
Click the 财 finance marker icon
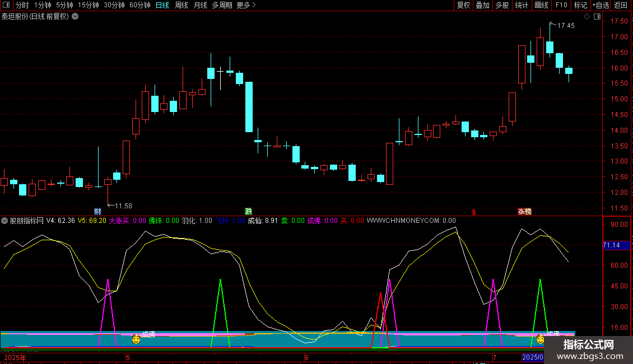tap(97, 212)
